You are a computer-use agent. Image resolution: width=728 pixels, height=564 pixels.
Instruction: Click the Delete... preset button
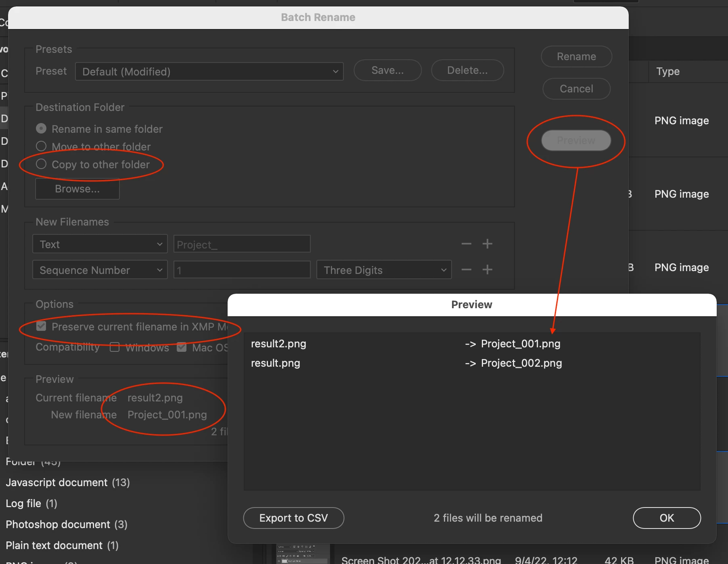coord(467,70)
